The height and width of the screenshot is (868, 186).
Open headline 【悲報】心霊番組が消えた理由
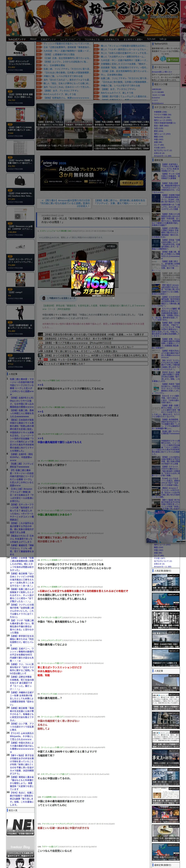point(59,55)
